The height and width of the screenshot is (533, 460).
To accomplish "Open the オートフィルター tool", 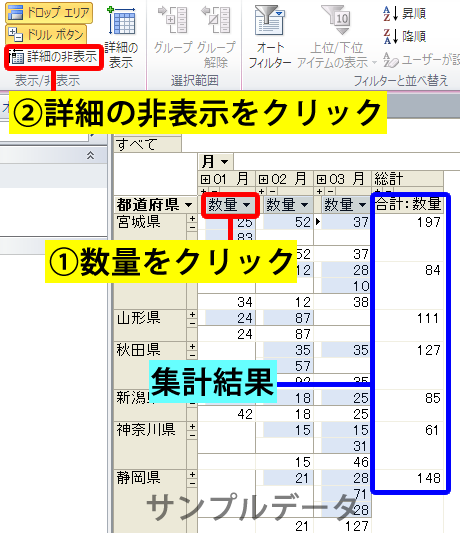I will [270, 37].
